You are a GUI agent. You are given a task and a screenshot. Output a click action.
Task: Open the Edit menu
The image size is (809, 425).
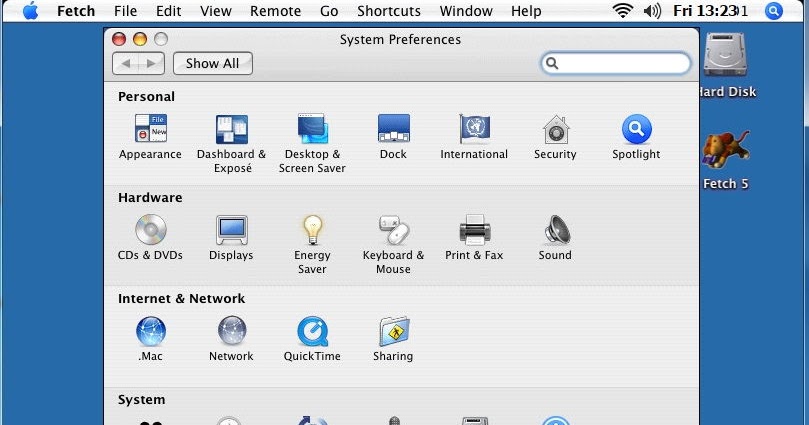[169, 11]
